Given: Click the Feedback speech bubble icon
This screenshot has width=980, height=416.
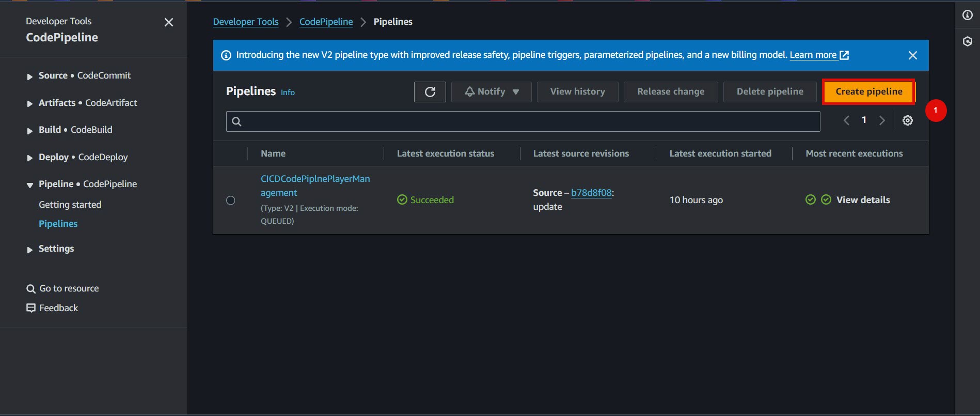Looking at the screenshot, I should pos(31,308).
